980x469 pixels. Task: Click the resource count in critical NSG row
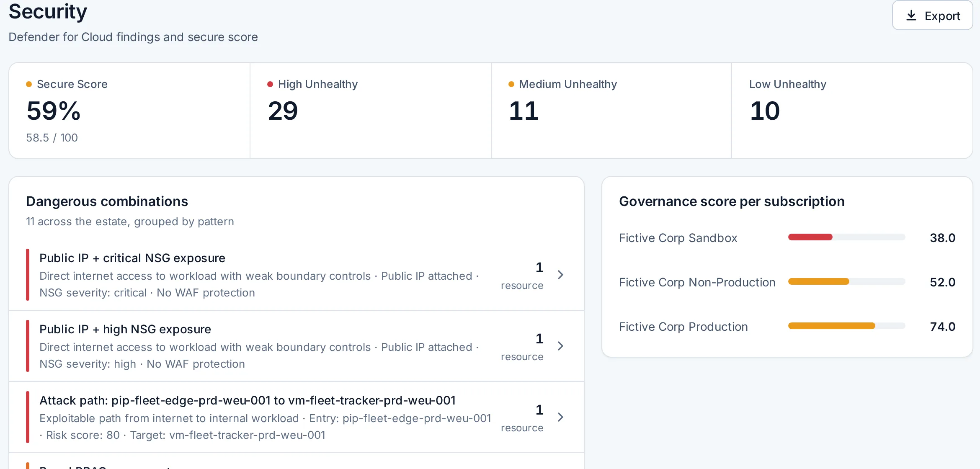coord(522,276)
